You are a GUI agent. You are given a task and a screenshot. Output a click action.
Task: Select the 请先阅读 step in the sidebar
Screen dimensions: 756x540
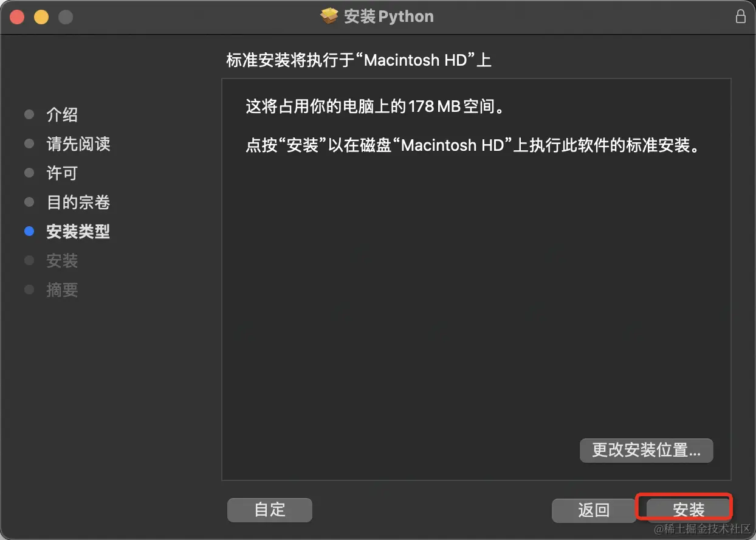click(78, 144)
